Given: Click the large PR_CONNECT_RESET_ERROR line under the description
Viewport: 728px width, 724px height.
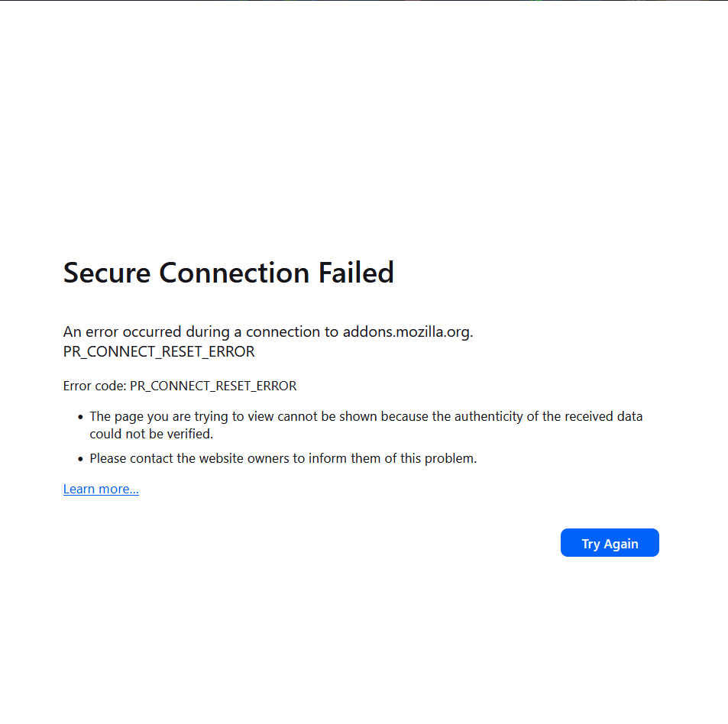Looking at the screenshot, I should click(159, 352).
